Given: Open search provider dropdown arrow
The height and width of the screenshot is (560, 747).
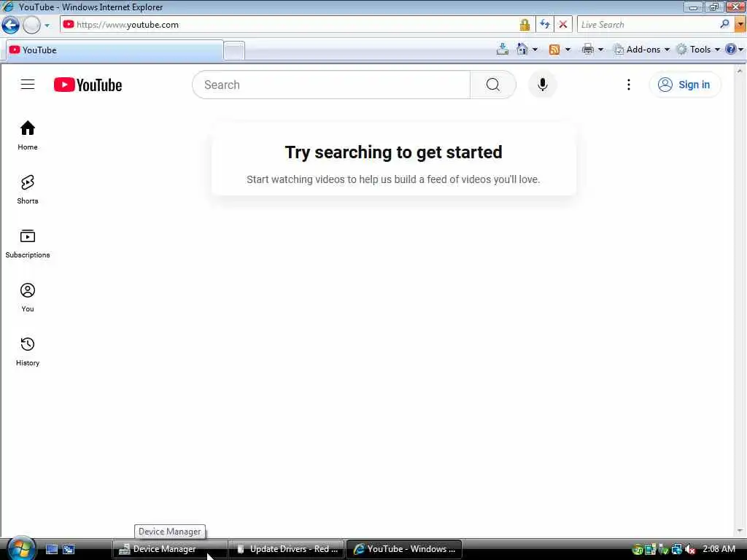Looking at the screenshot, I should 740,24.
